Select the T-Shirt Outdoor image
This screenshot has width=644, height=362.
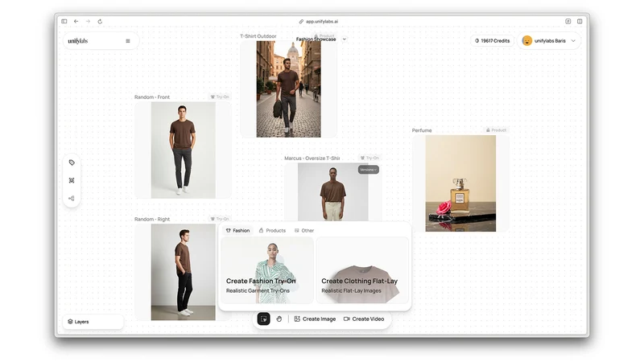click(289, 89)
